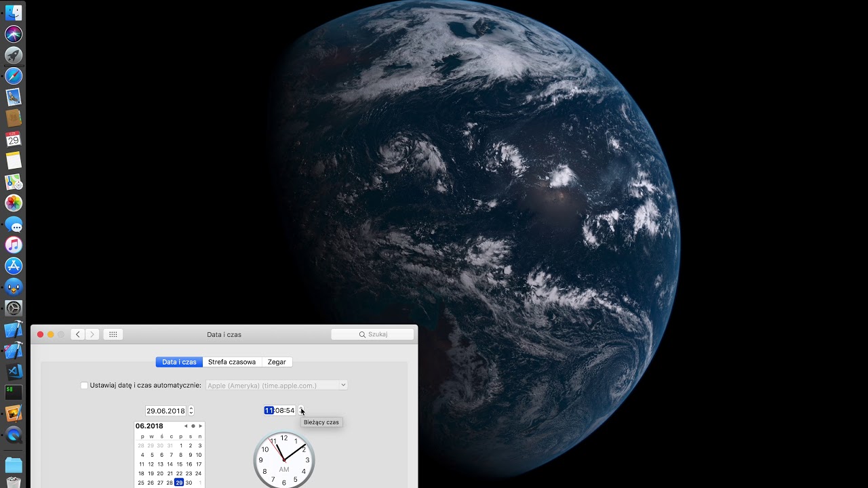Click the back navigation arrow

(78, 334)
